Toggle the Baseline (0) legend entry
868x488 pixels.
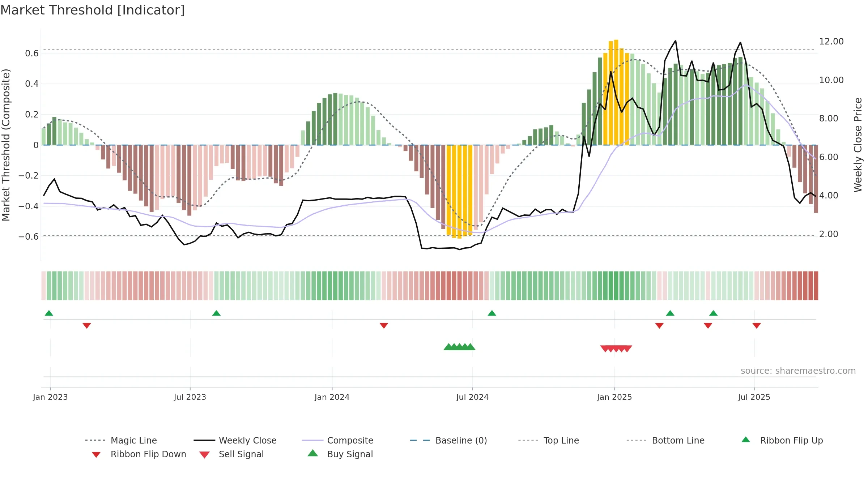(x=448, y=440)
